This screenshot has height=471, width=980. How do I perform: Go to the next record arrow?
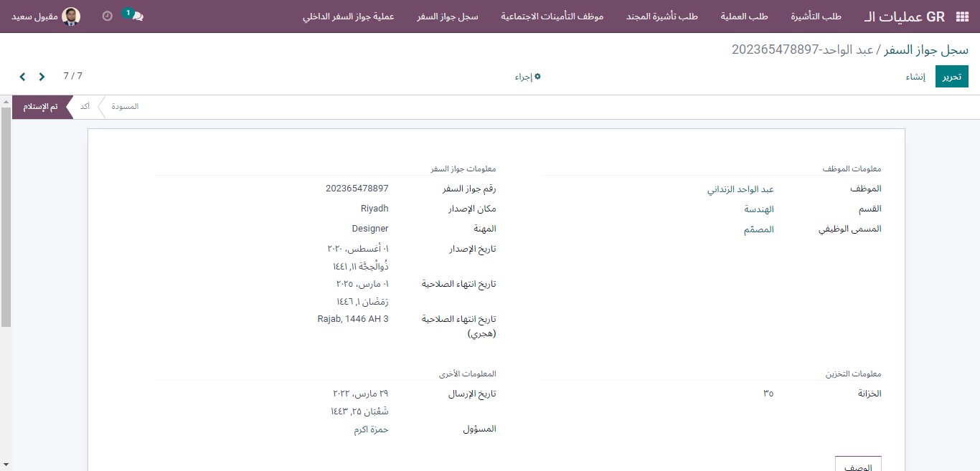click(x=22, y=77)
